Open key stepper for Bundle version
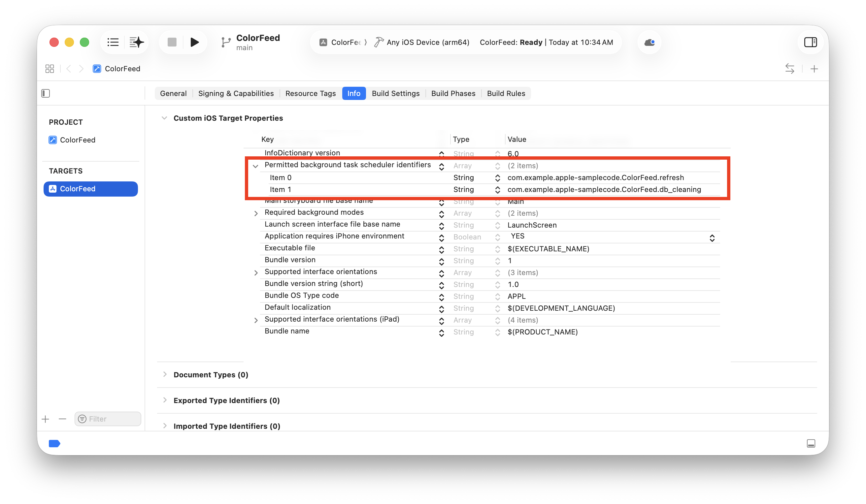This screenshot has height=504, width=866. pos(442,262)
